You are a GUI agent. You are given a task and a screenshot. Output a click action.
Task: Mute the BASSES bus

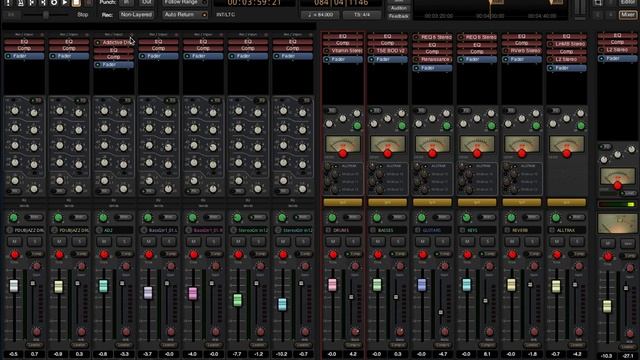(378, 242)
